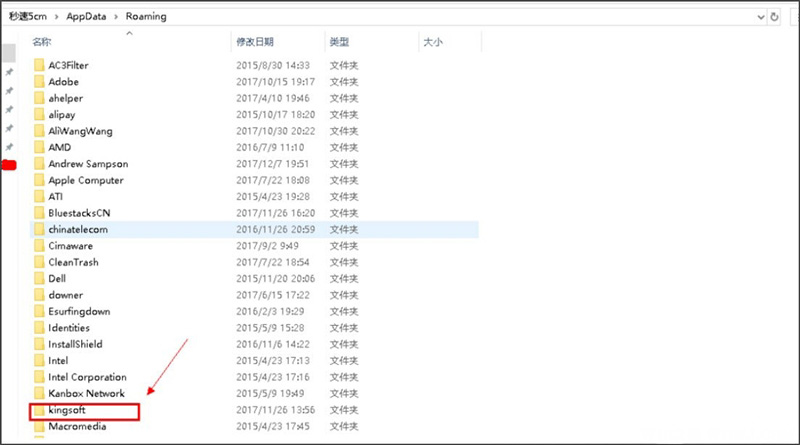Go to 秒速5cm in the breadcrumb
The image size is (800, 445).
click(28, 16)
